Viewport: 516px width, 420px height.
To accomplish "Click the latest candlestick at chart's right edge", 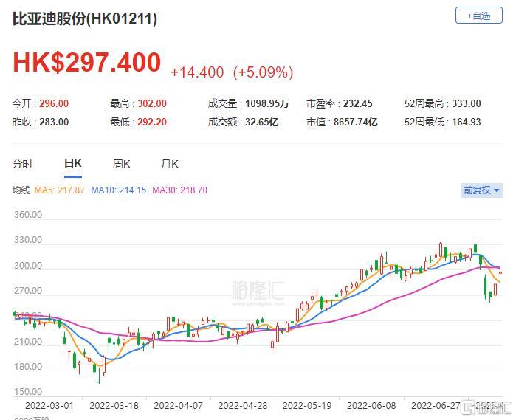I will pyautogui.click(x=500, y=273).
